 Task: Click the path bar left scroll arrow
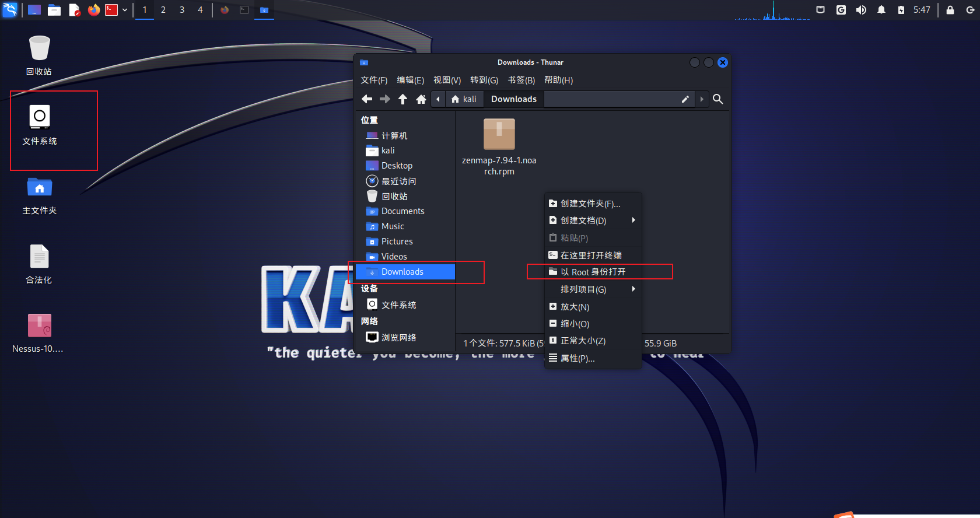438,99
